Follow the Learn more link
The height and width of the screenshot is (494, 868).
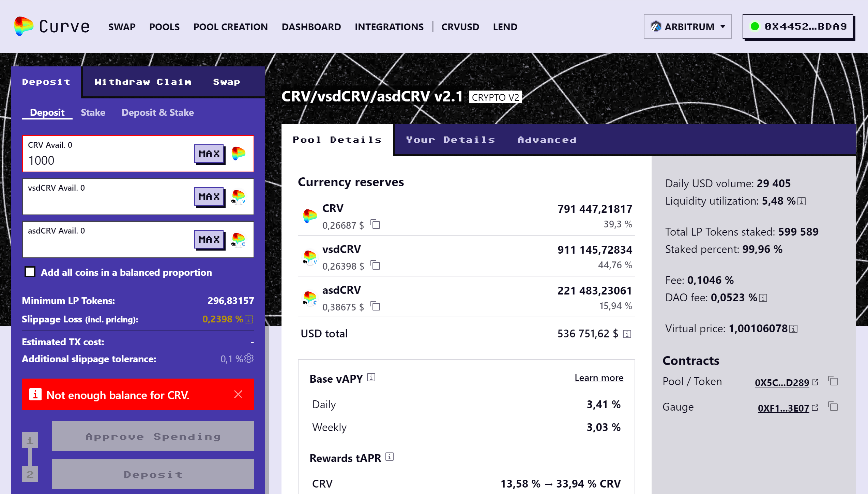599,378
